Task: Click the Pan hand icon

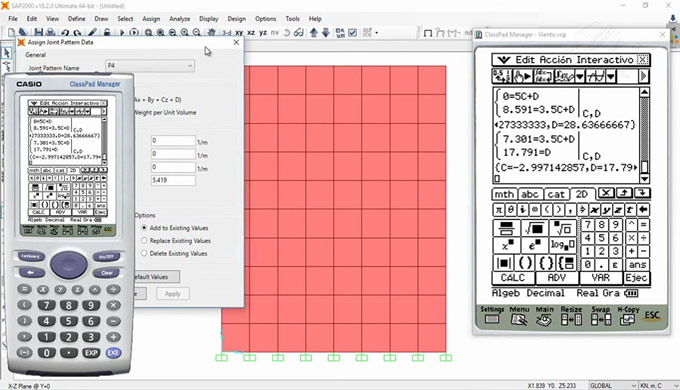Action: [212, 33]
